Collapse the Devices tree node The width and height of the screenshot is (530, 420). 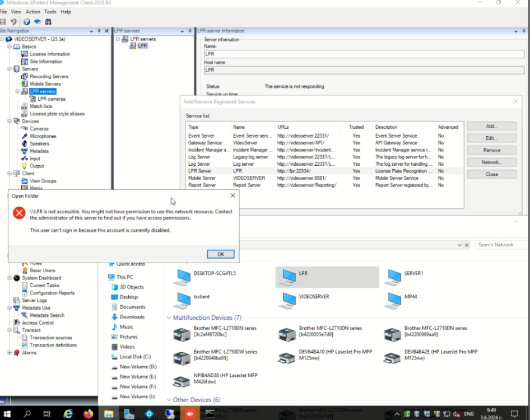[x=10, y=122]
